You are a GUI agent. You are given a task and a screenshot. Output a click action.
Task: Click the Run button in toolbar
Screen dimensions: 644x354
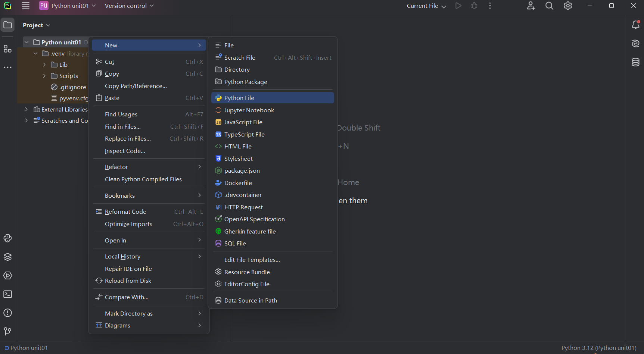tap(458, 6)
